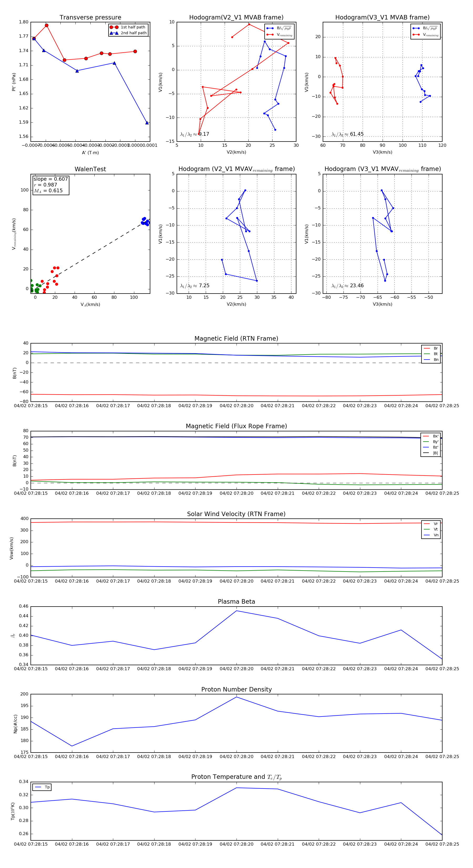Select the Bx' legend entry
Viewport: 473px width, 868px height.
431,436
